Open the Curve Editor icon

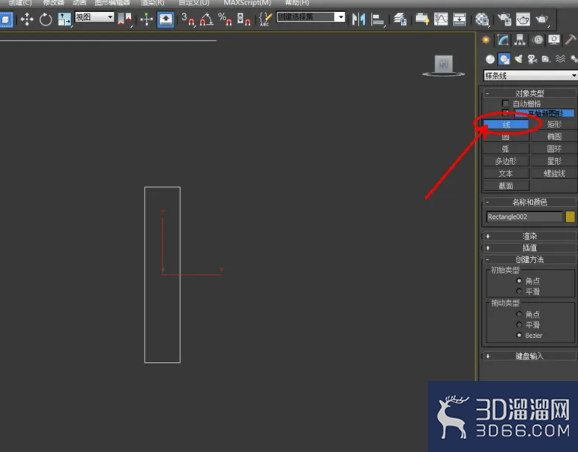click(x=441, y=19)
